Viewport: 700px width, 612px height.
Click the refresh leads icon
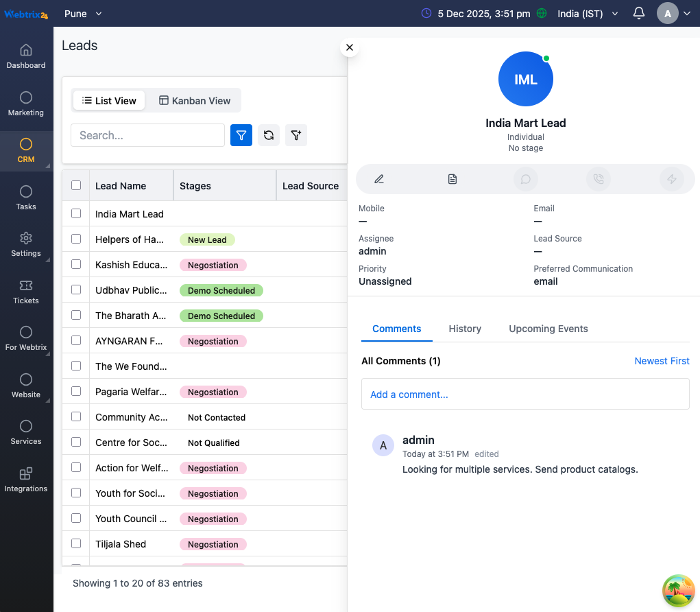coord(269,135)
